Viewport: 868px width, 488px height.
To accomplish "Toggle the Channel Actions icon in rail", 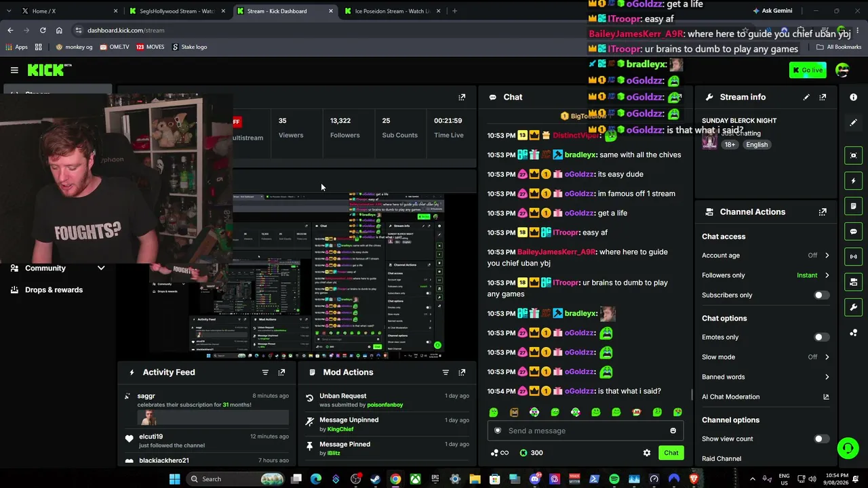I will click(854, 282).
